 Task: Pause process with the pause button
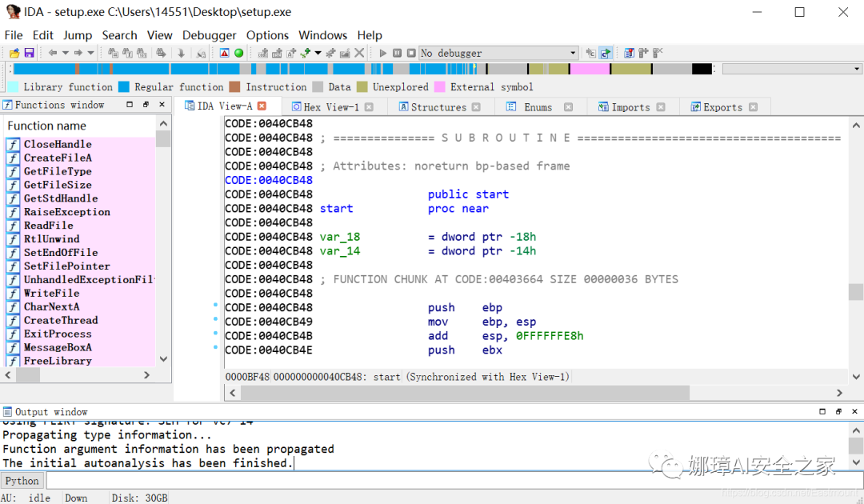[x=397, y=53]
